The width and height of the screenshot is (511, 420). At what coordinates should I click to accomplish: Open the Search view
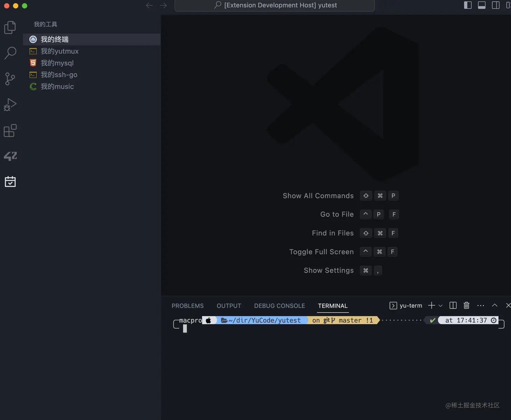coord(10,53)
